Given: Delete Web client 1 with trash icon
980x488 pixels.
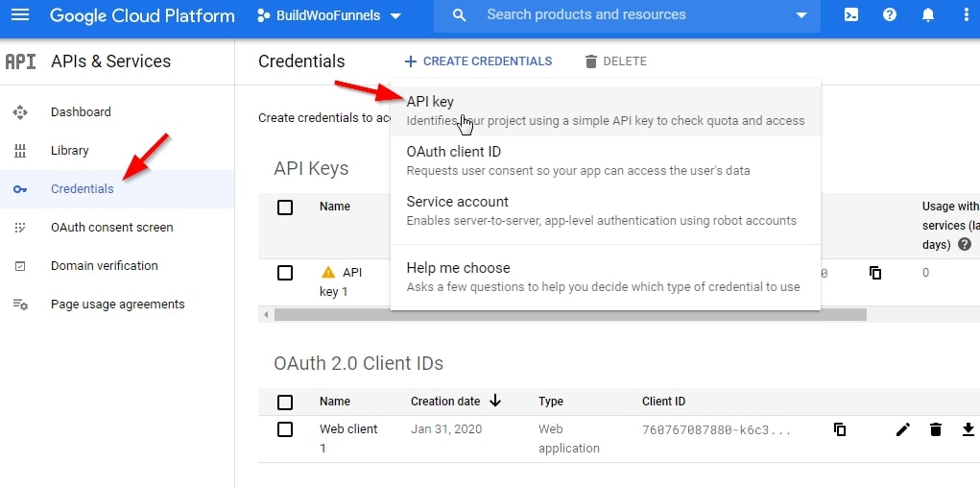Looking at the screenshot, I should pos(935,429).
